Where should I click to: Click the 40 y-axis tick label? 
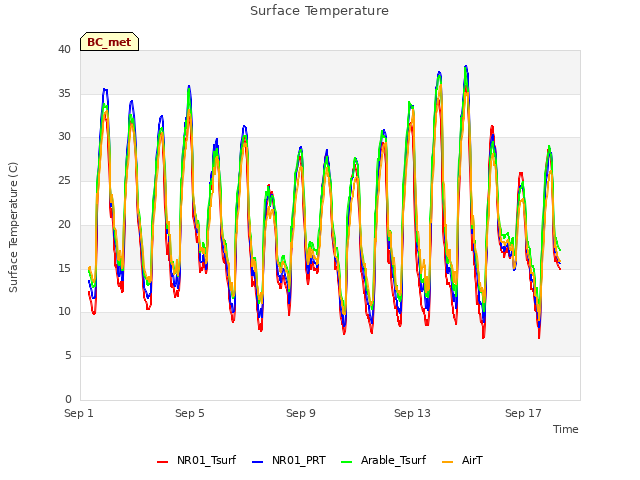point(64,49)
